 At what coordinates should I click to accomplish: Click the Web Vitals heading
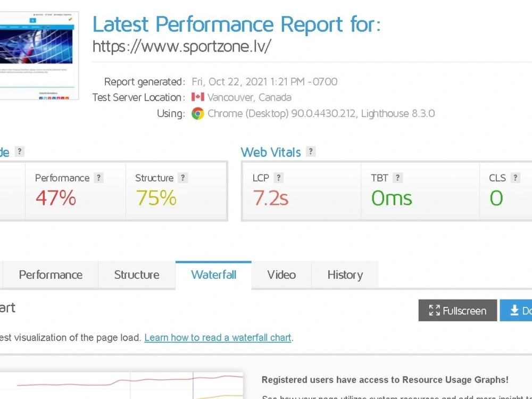pos(271,152)
